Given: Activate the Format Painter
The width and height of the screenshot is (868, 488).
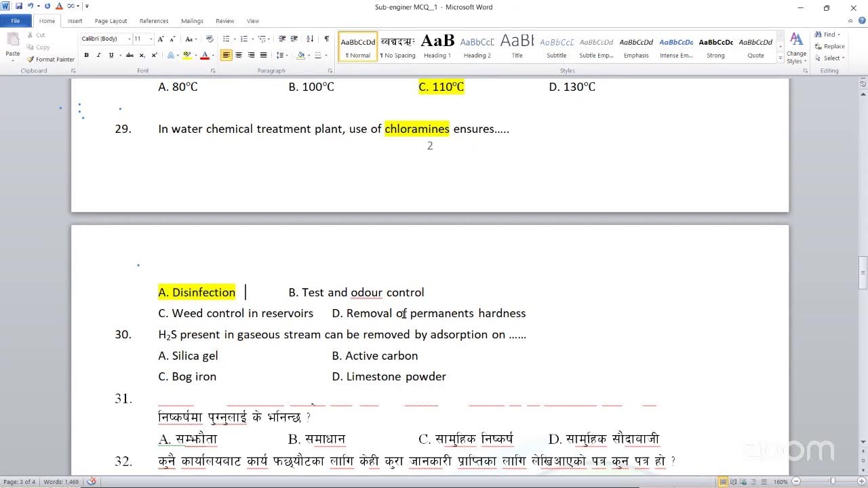Looking at the screenshot, I should coord(51,60).
